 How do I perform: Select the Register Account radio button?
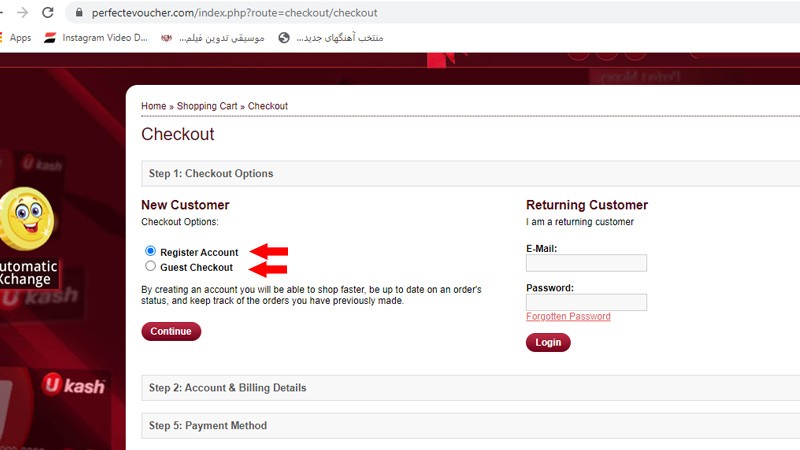tap(151, 252)
